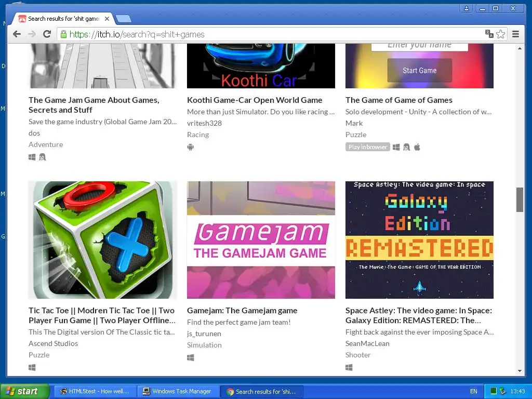Visit author 'Ascend Studios' profile
This screenshot has width=532, height=399.
pos(54,343)
